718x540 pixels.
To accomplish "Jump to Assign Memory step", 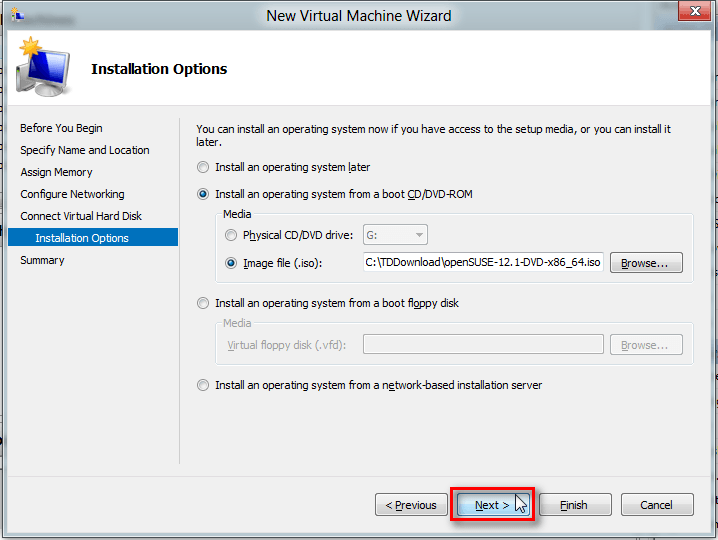I will 56,172.
